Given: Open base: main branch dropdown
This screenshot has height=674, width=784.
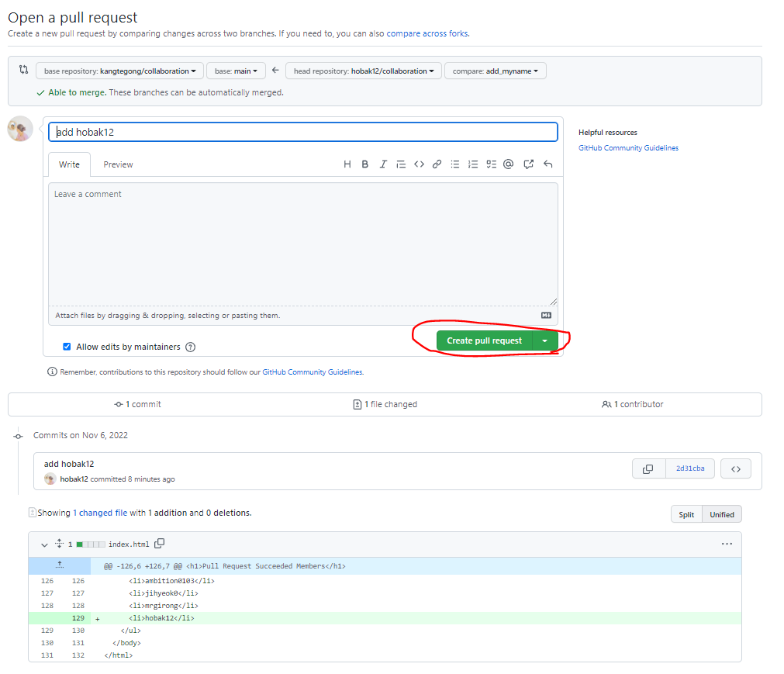Looking at the screenshot, I should (236, 71).
